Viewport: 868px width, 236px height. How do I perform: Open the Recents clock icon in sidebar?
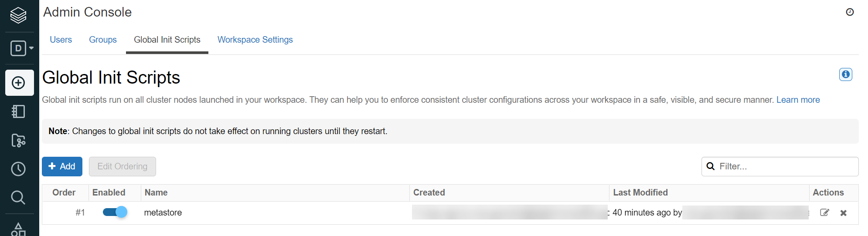coord(18,169)
